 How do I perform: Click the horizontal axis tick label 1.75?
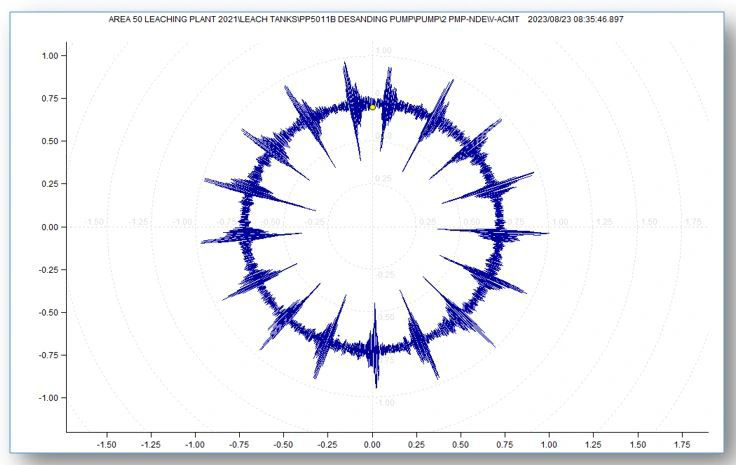coord(682,444)
